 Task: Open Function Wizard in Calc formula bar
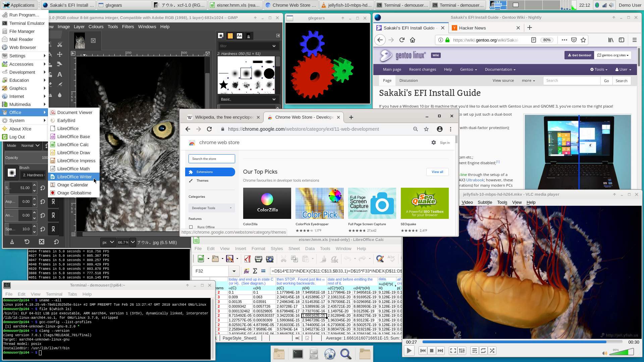247,271
